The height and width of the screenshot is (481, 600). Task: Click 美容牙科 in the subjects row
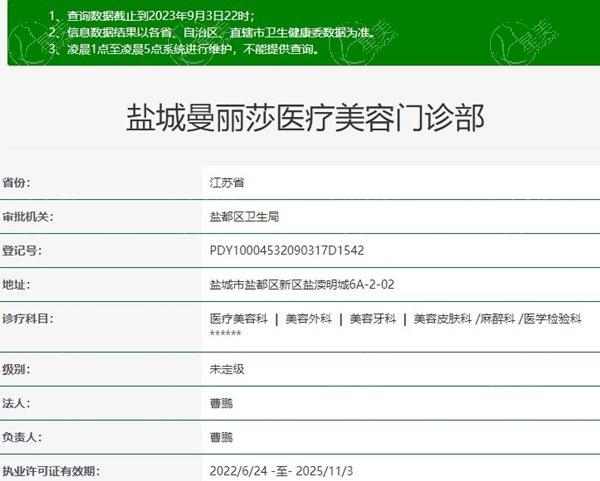pos(373,318)
